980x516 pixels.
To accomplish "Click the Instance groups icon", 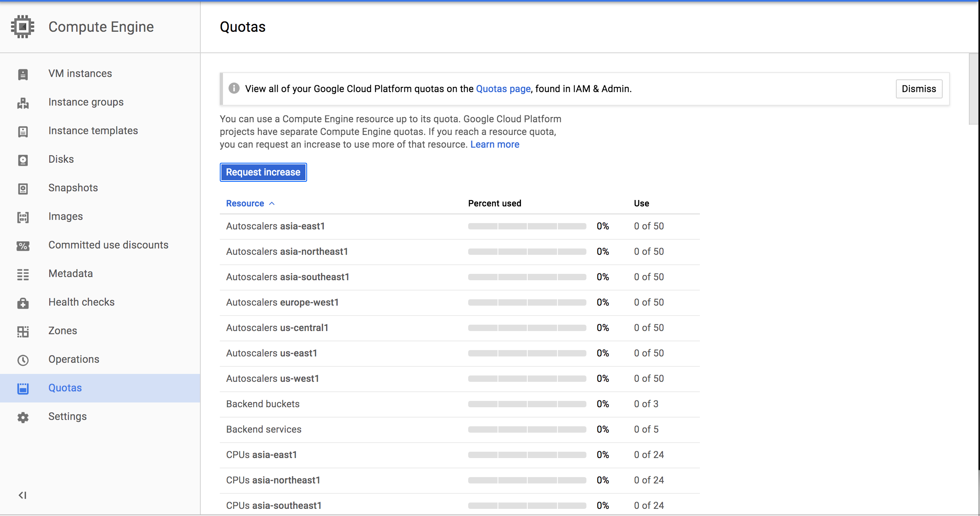I will [x=23, y=103].
